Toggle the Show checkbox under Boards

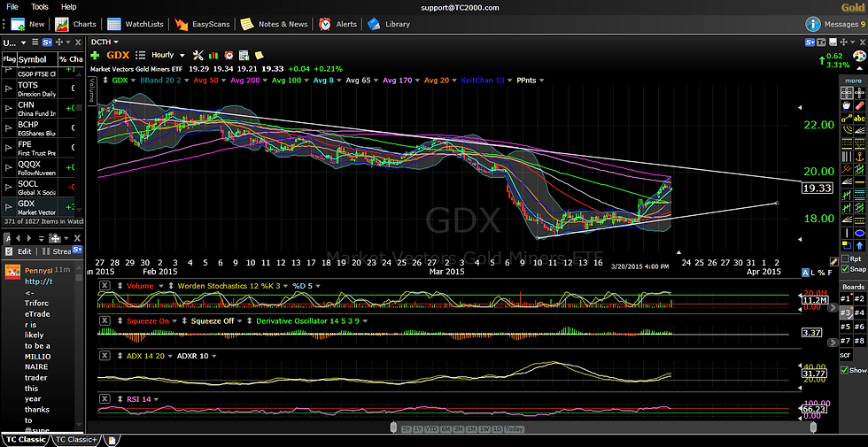click(844, 370)
